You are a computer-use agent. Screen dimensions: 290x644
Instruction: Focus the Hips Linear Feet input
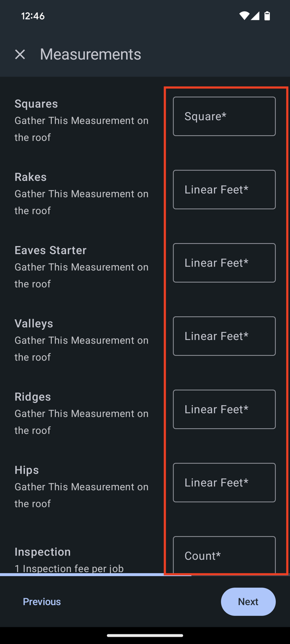(x=224, y=482)
